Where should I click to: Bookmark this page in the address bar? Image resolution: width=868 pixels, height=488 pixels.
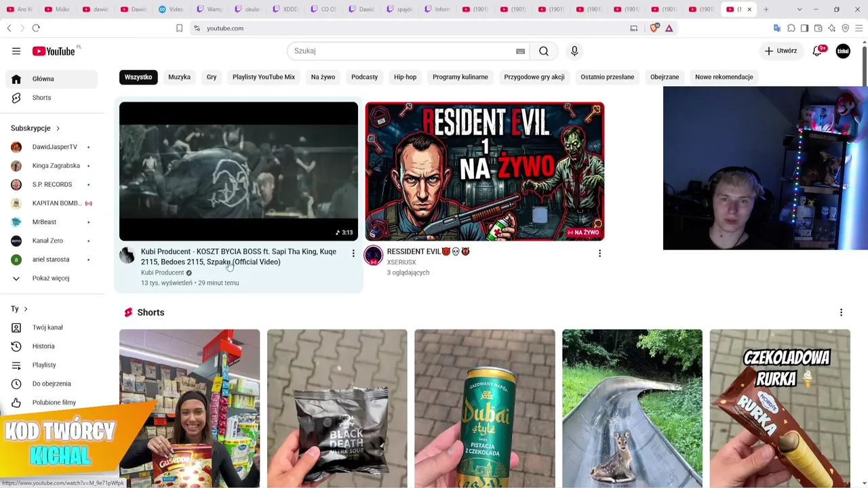(179, 28)
